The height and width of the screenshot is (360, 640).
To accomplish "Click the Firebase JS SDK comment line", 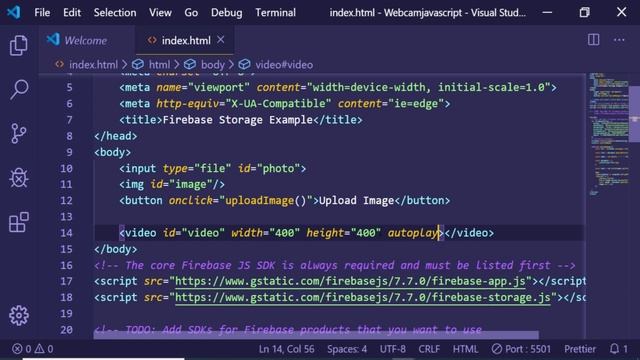I will coord(334,265).
